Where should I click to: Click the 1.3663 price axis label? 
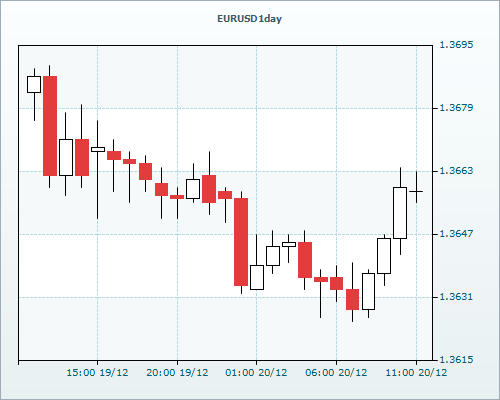(456, 171)
